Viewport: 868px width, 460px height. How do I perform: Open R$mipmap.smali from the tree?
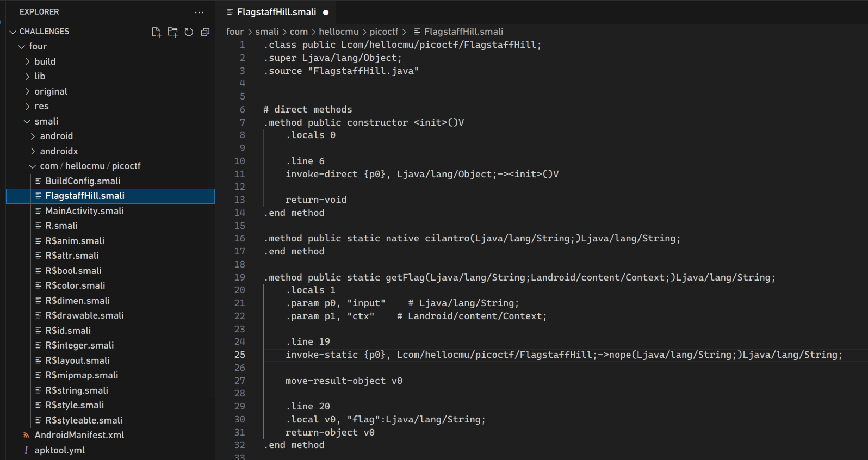pyautogui.click(x=110, y=376)
